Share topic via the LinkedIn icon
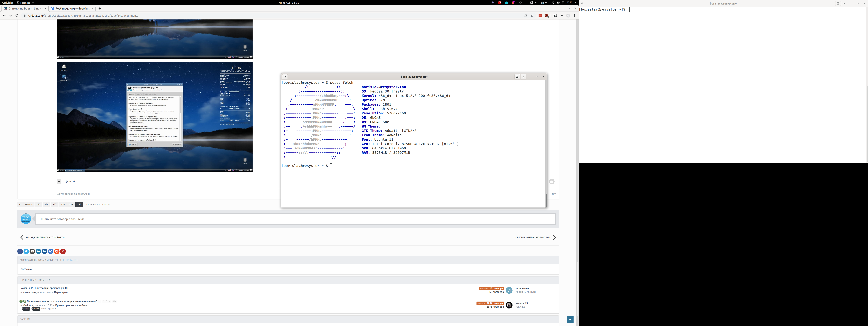The image size is (868, 326). (x=38, y=251)
